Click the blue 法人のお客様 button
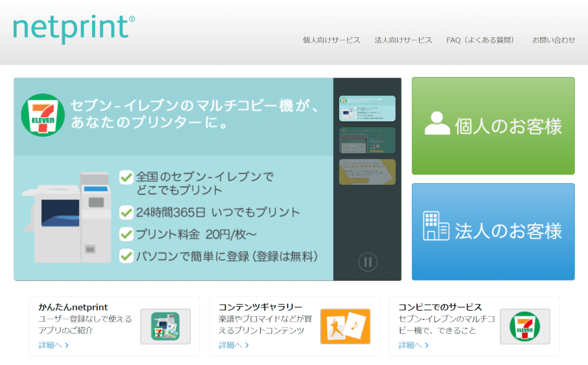The image size is (588, 365). 493,232
